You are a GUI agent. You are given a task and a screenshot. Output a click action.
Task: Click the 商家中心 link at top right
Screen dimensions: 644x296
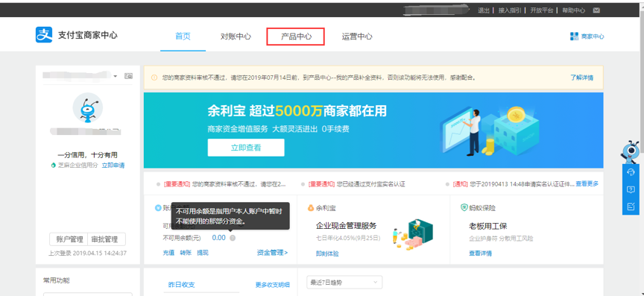pos(593,37)
